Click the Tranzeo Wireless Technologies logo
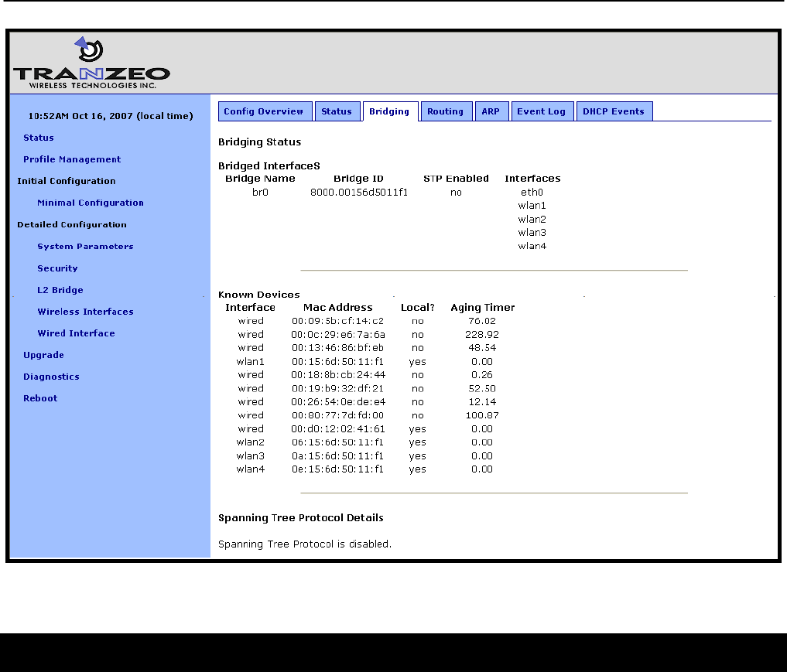787x672 pixels. [91, 63]
